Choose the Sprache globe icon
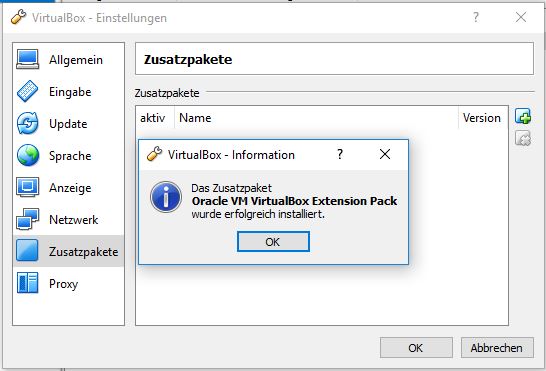Image resolution: width=546 pixels, height=371 pixels. point(28,155)
